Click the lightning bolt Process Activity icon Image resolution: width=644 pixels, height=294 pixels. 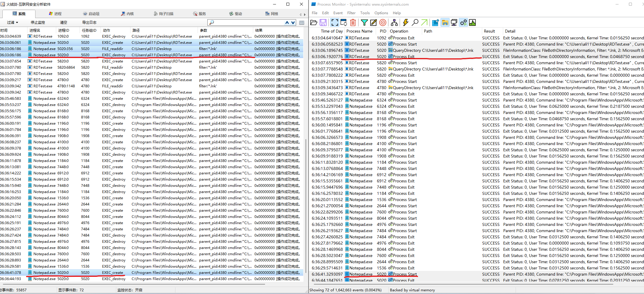pos(406,23)
